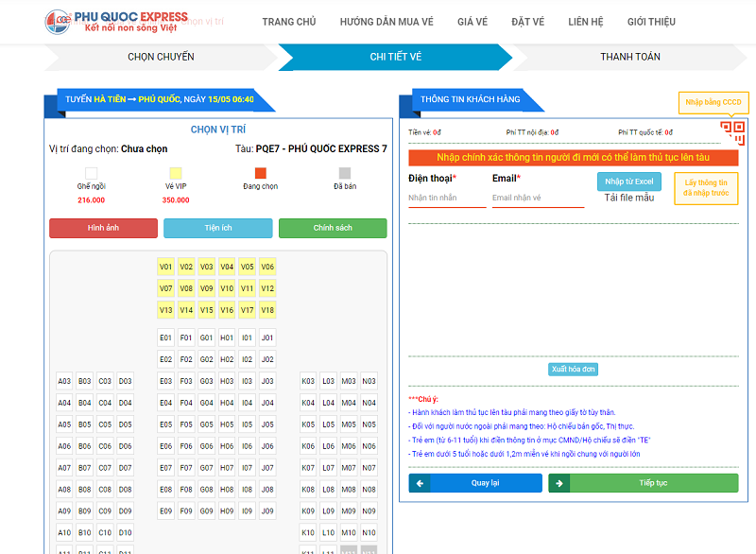The width and height of the screenshot is (756, 554).
Task: Click the right arrow icon beside Tiếp tục
Action: 559,483
